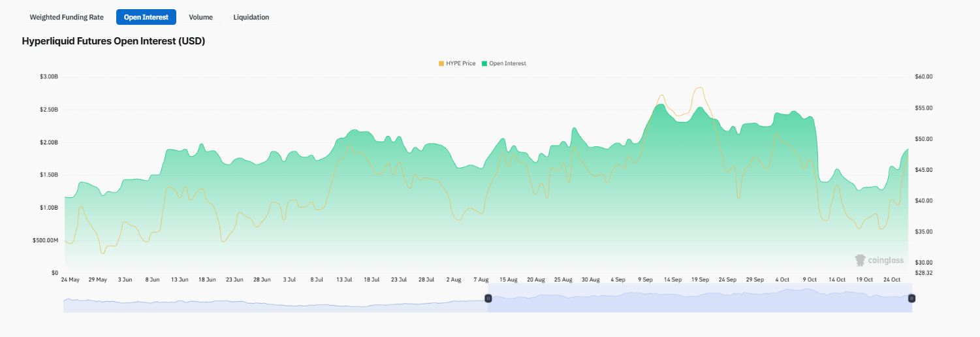Select the Open Interest tab
This screenshot has width=980, height=337.
146,17
